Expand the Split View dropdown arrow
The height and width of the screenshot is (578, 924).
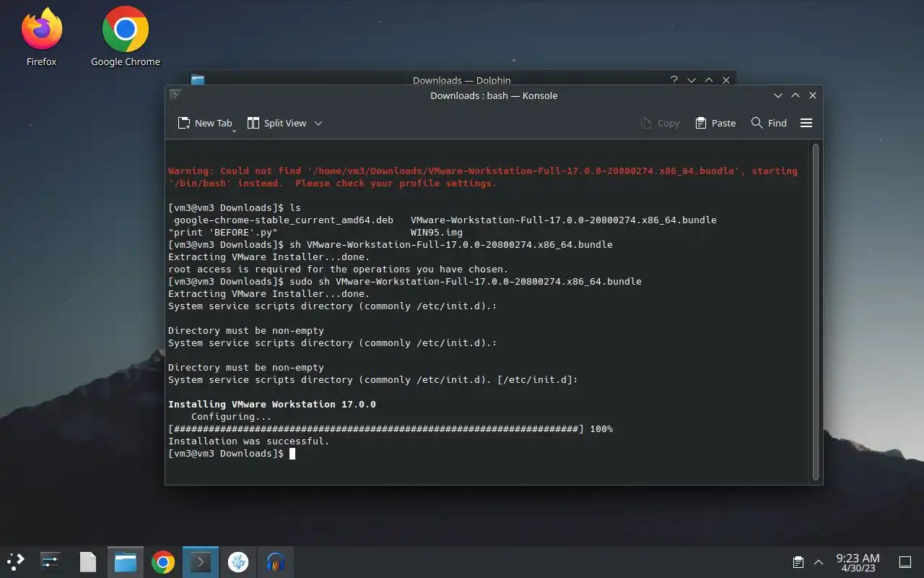(x=318, y=123)
